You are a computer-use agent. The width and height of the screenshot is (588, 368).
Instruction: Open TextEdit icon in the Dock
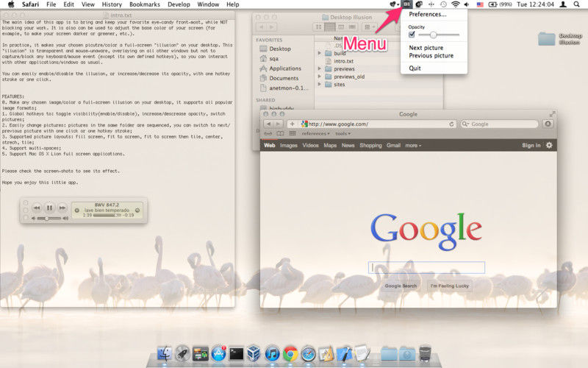coord(362,353)
